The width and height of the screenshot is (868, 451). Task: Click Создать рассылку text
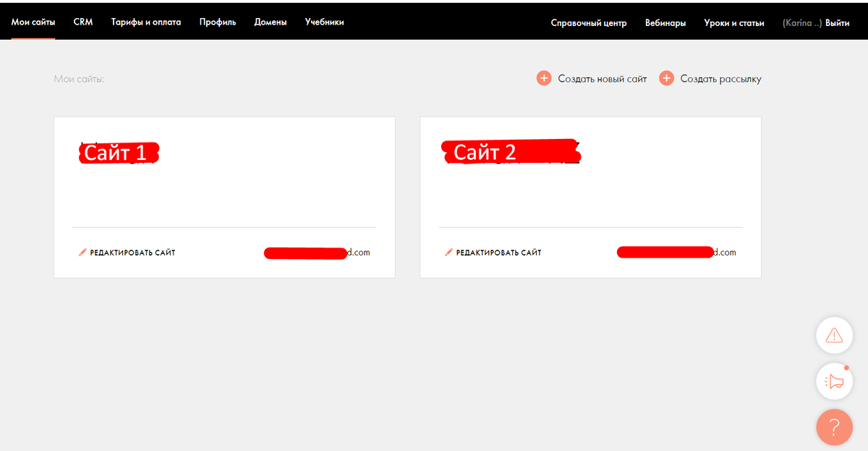click(x=721, y=79)
